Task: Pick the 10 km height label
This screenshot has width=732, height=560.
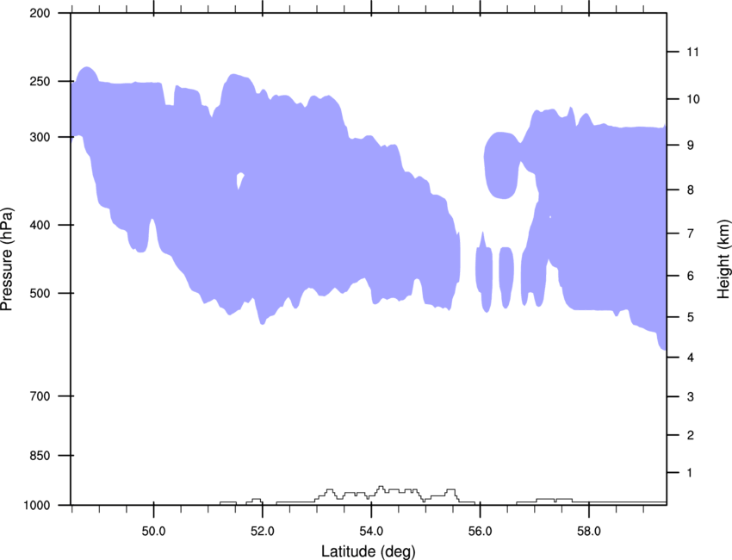Action: pyautogui.click(x=693, y=99)
